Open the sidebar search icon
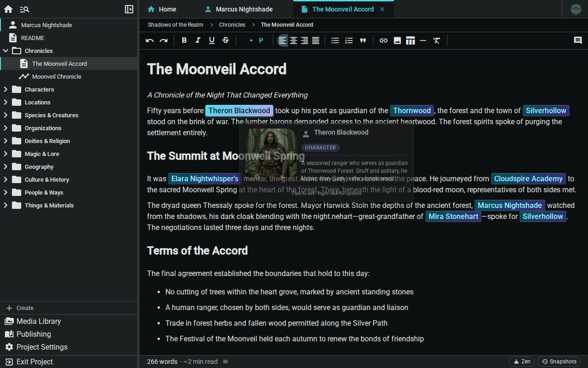 25,9
